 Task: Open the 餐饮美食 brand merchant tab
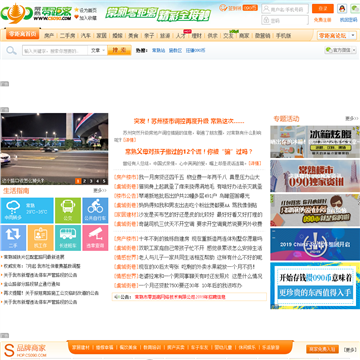[128, 347]
